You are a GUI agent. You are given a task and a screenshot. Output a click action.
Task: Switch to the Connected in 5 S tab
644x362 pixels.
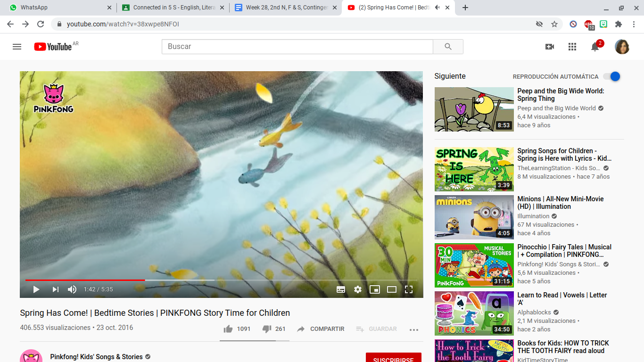pos(173,8)
